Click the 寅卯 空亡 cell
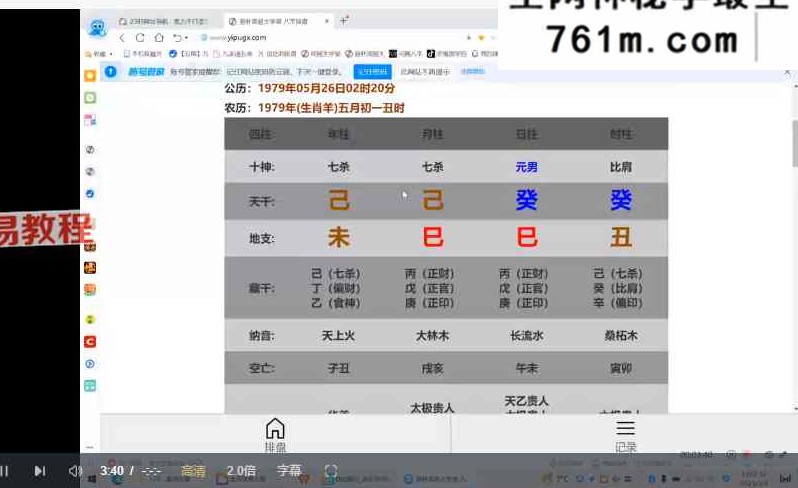Viewport: 798px width, 488px height. click(x=621, y=368)
